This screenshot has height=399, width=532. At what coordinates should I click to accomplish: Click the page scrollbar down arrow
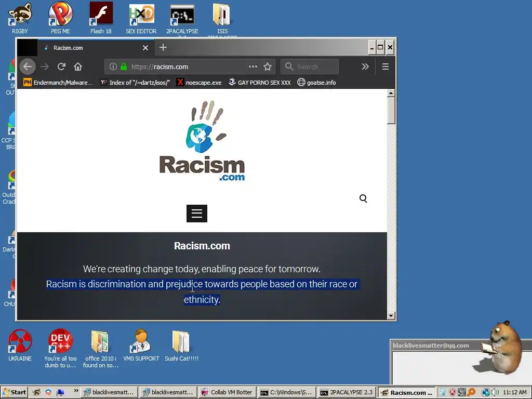[391, 316]
